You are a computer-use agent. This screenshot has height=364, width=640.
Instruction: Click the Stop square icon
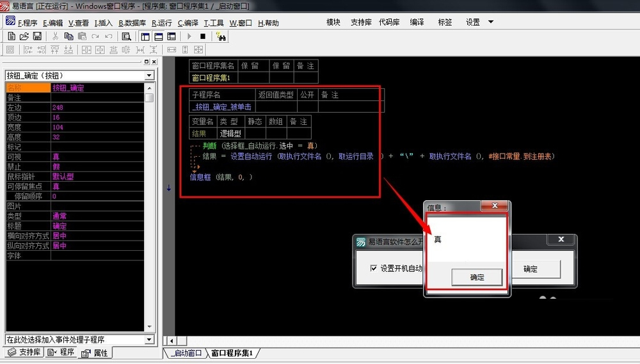[x=203, y=36]
